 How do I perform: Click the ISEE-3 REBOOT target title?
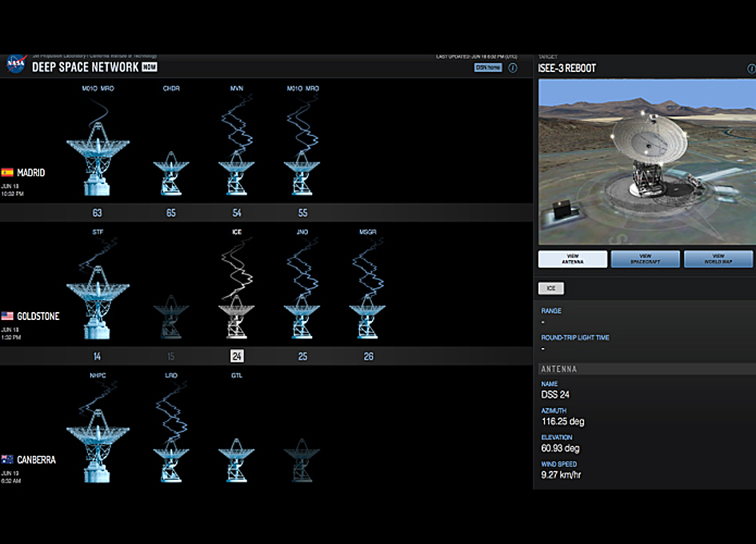click(567, 69)
